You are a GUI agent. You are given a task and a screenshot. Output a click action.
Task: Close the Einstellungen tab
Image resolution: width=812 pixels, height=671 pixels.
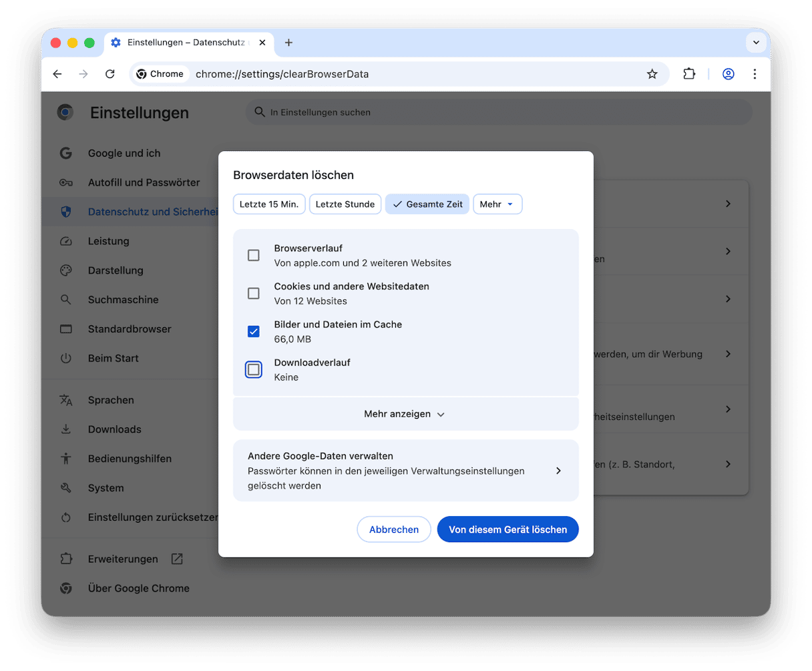[x=262, y=43]
